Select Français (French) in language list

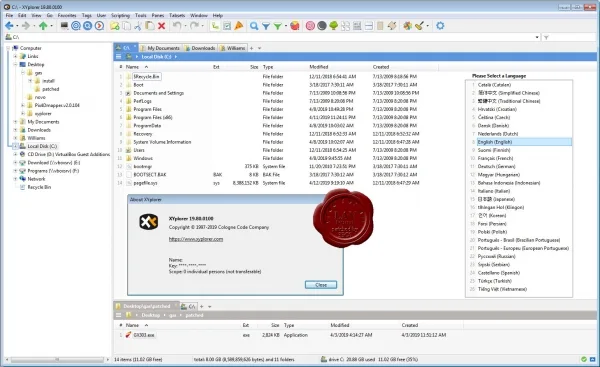tap(495, 158)
